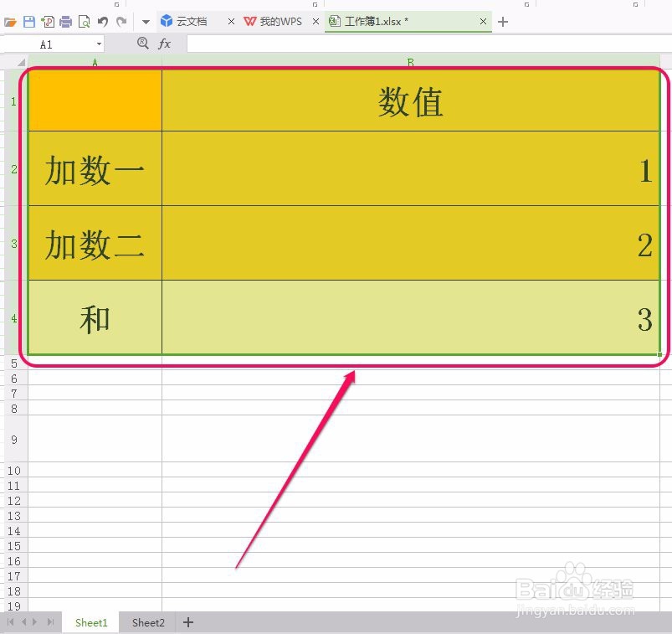Open the Name Box dropdown
Viewport: 672px width, 634px height.
(99, 43)
